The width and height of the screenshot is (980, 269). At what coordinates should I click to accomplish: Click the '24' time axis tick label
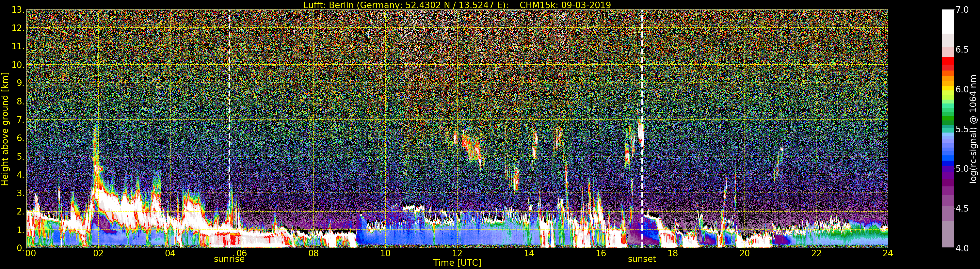coord(888,253)
